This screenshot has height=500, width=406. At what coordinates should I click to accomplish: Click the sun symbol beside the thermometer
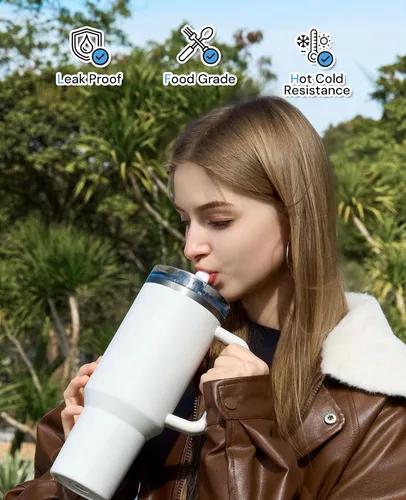tap(324, 41)
